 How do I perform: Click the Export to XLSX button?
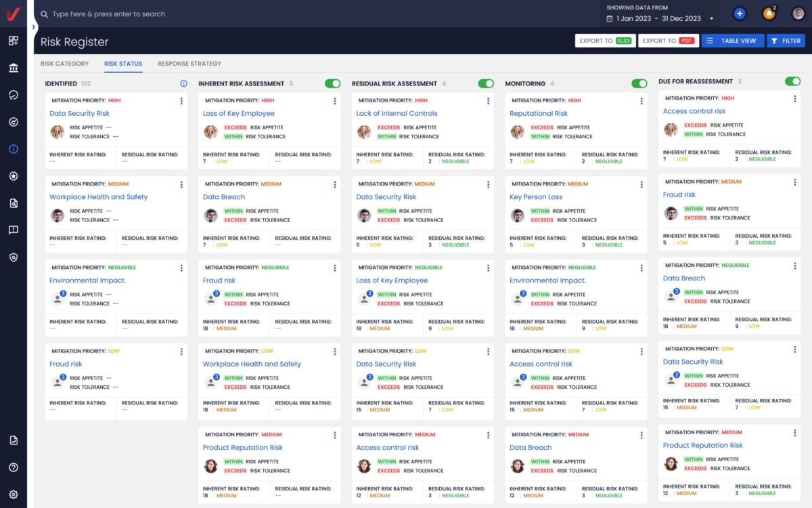[605, 41]
